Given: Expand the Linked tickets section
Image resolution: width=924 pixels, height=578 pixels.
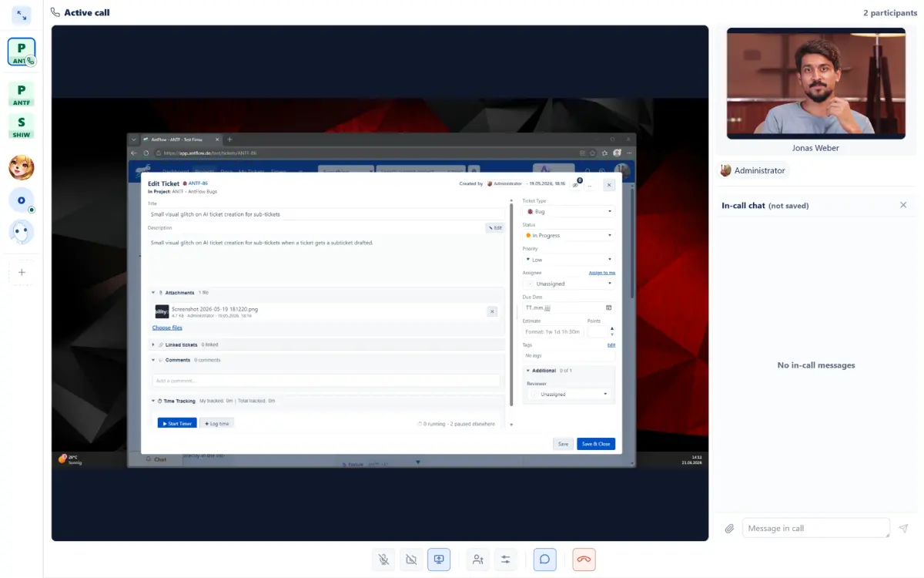Looking at the screenshot, I should pos(154,344).
